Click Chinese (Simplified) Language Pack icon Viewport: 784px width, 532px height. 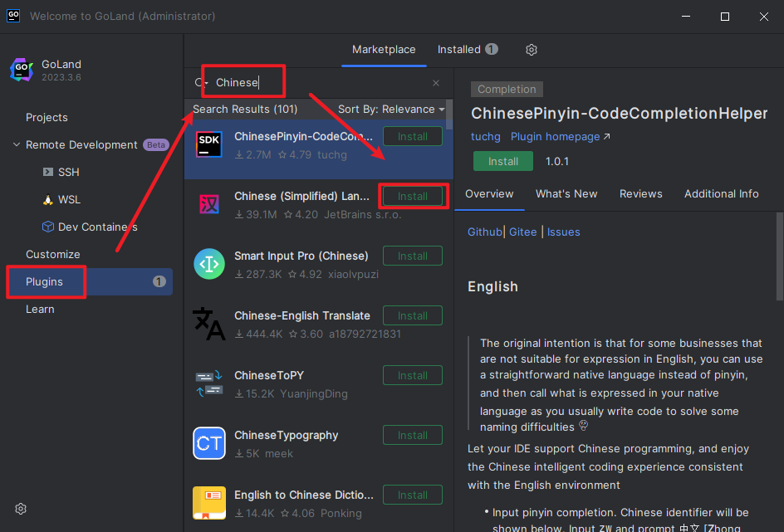(209, 204)
